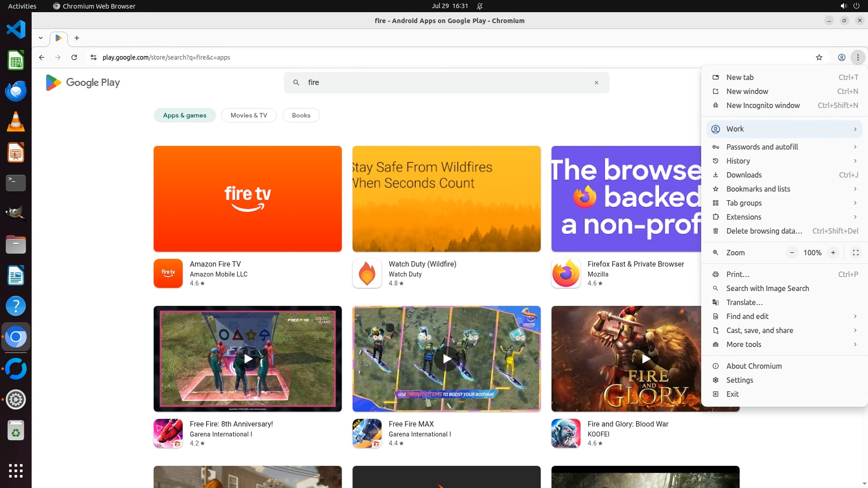Choose New Incognito window menu item
The width and height of the screenshot is (868, 488).
tap(763, 105)
